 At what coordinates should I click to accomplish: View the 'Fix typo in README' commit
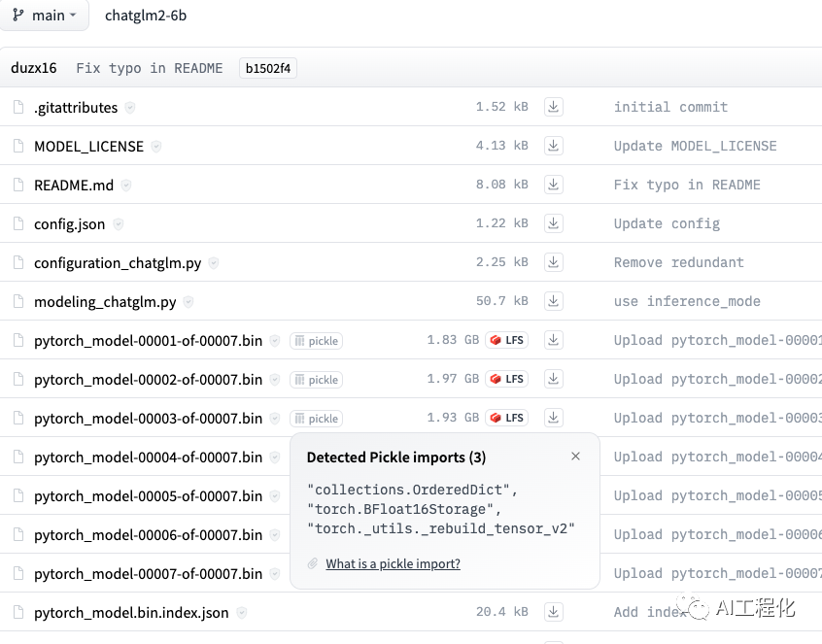click(x=150, y=68)
